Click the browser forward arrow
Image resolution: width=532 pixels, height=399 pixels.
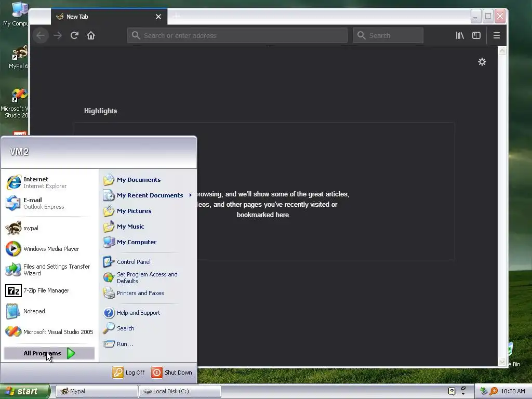click(58, 35)
